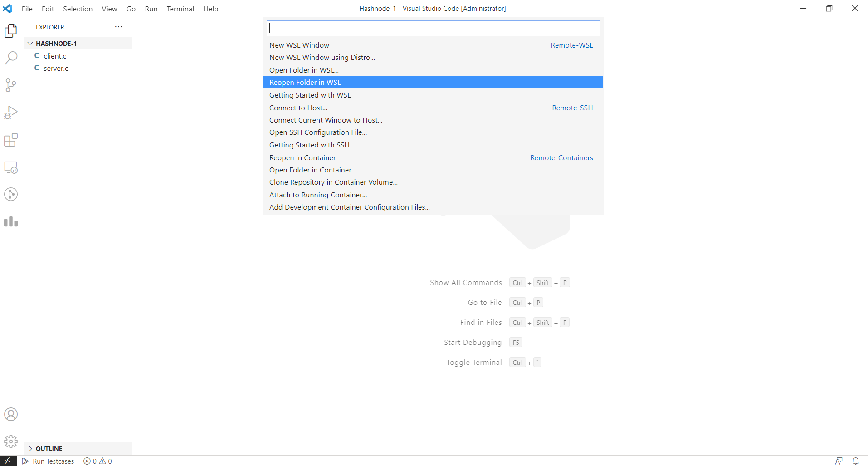This screenshot has height=466, width=868.
Task: Open the Manage gear icon
Action: (11, 441)
